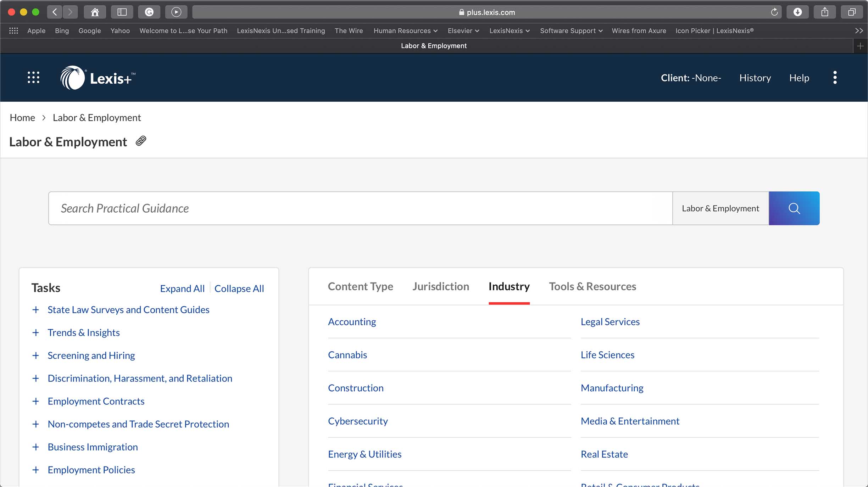This screenshot has height=487, width=868.
Task: Expand the Trends & Insights task
Action: [x=35, y=333]
